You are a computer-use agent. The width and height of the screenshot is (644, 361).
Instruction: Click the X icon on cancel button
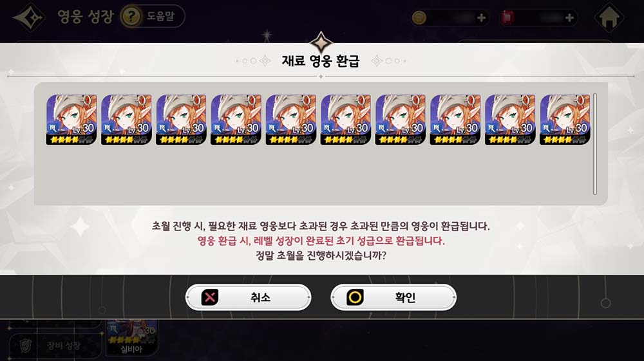pos(210,297)
